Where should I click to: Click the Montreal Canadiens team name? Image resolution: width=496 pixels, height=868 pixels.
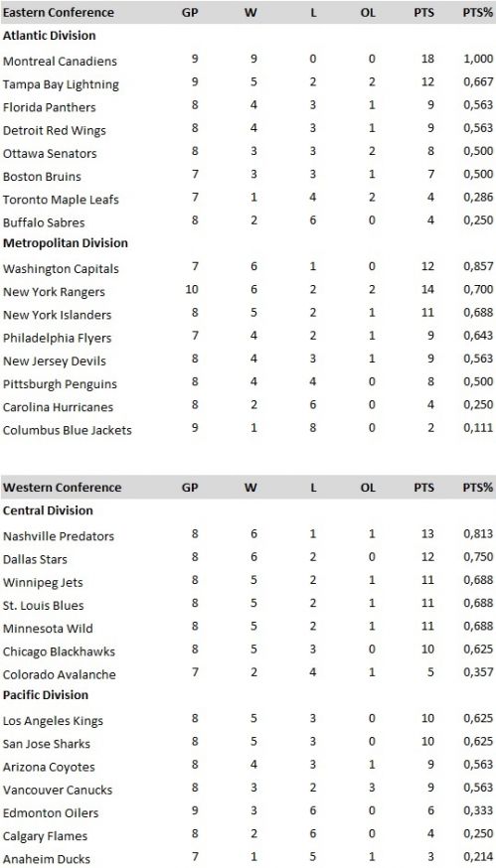(60, 61)
